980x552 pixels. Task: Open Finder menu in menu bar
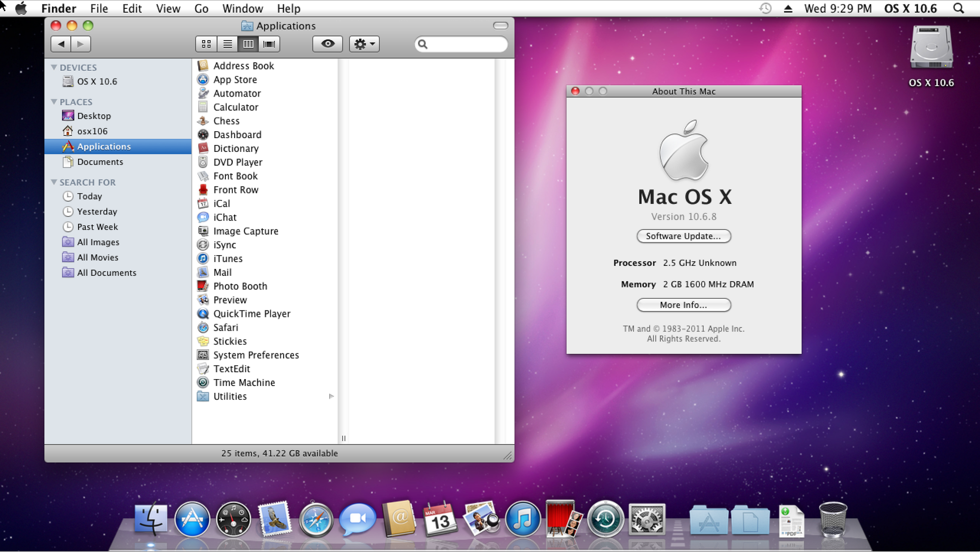(x=60, y=9)
